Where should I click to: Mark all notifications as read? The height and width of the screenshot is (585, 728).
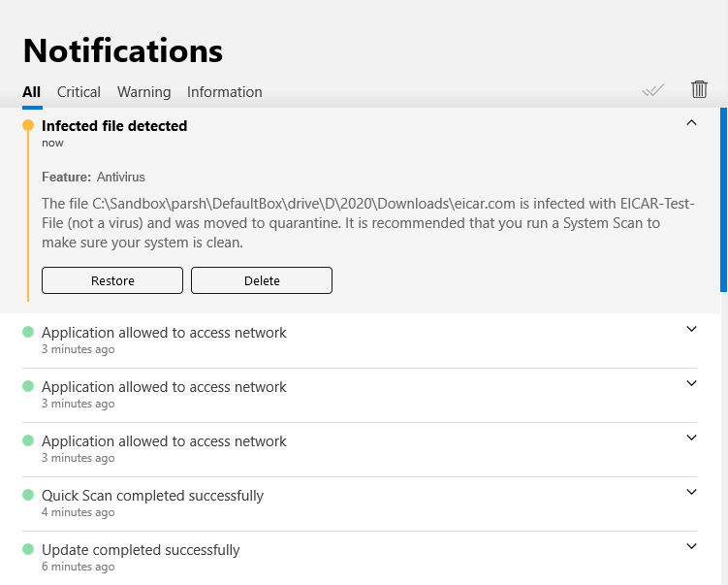click(x=652, y=90)
